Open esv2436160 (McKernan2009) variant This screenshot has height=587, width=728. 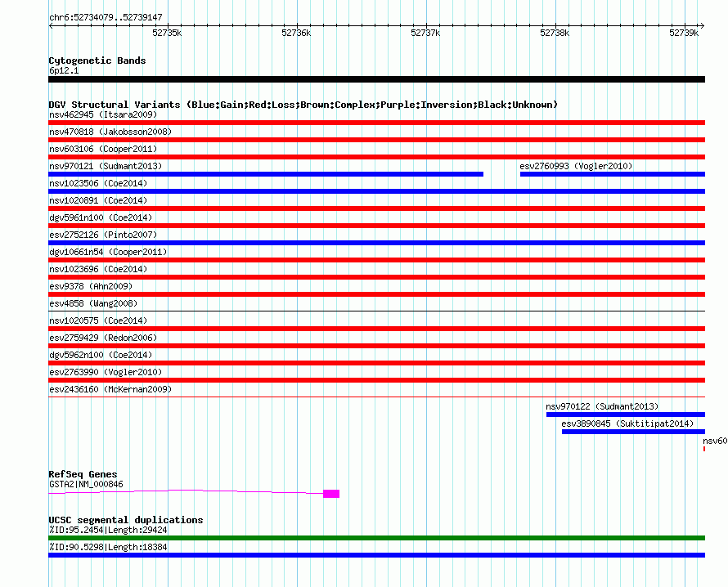tap(110, 389)
